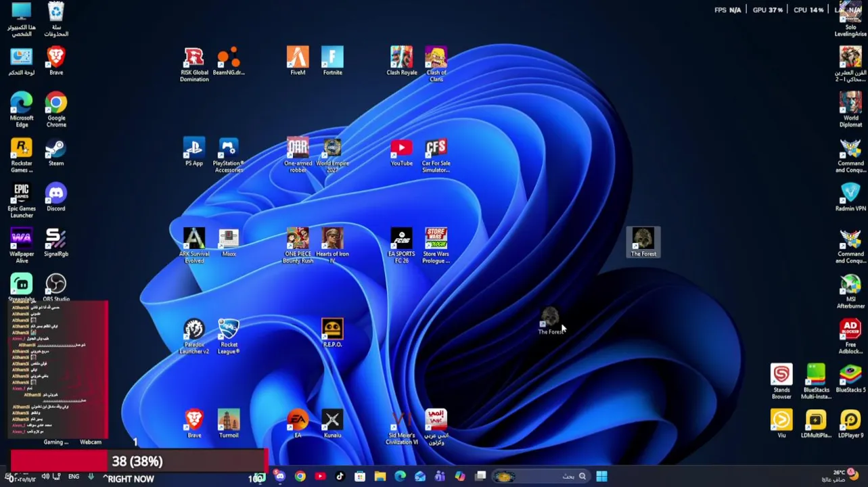Launch Rocket League desktop shortcut
This screenshot has height=487, width=868.
[x=229, y=338]
